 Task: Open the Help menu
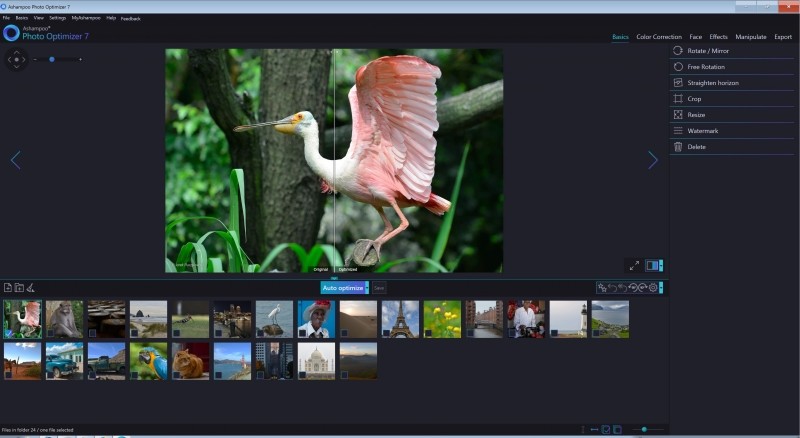click(111, 18)
